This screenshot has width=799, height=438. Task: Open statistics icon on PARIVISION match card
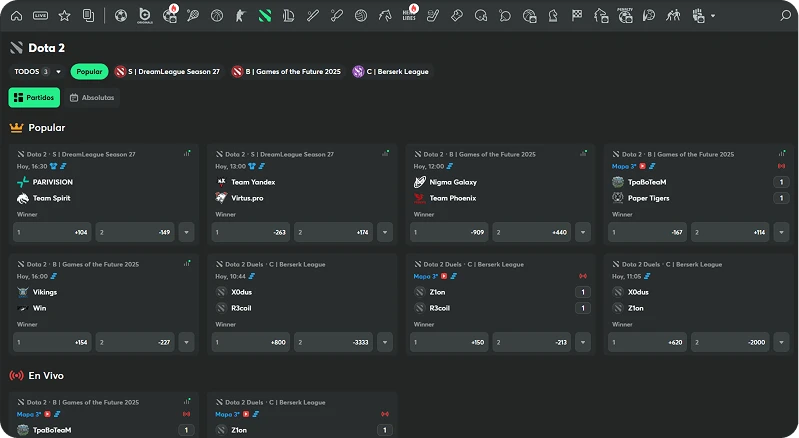point(187,153)
